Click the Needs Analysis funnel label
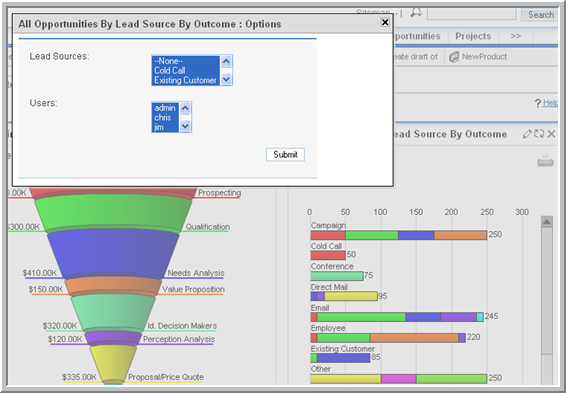The width and height of the screenshot is (566, 393). [196, 273]
